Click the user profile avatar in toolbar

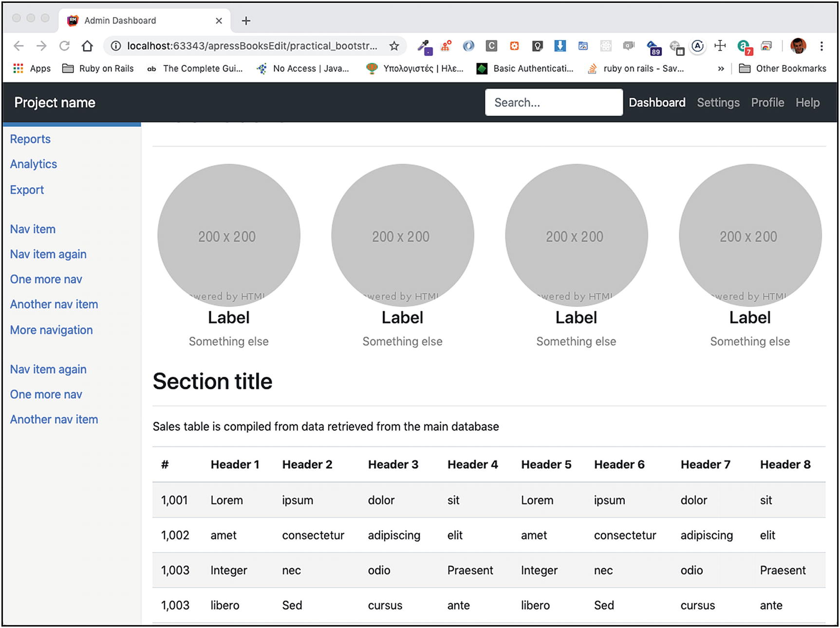coord(798,46)
